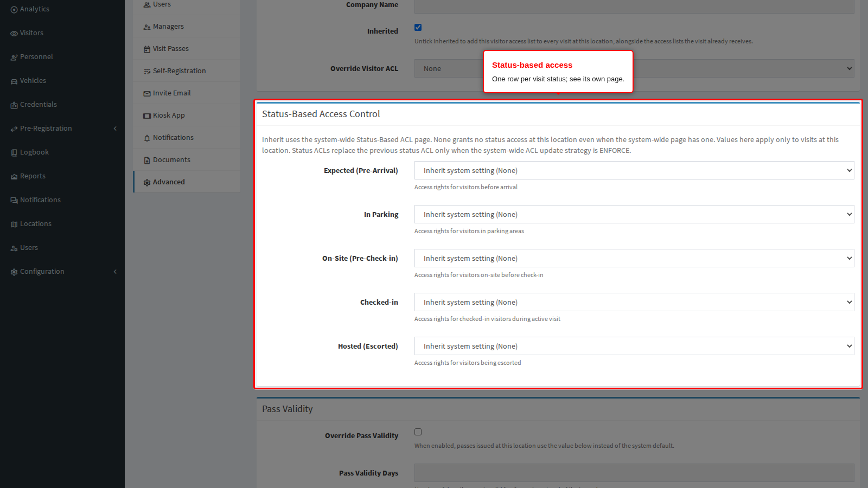Screen dimensions: 868x488
Task: Open the Visit Passes settings tab
Action: [187, 48]
